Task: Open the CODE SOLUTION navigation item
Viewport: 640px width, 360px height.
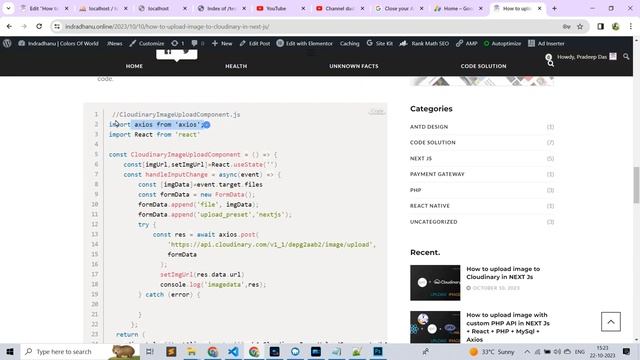Action: point(483,66)
